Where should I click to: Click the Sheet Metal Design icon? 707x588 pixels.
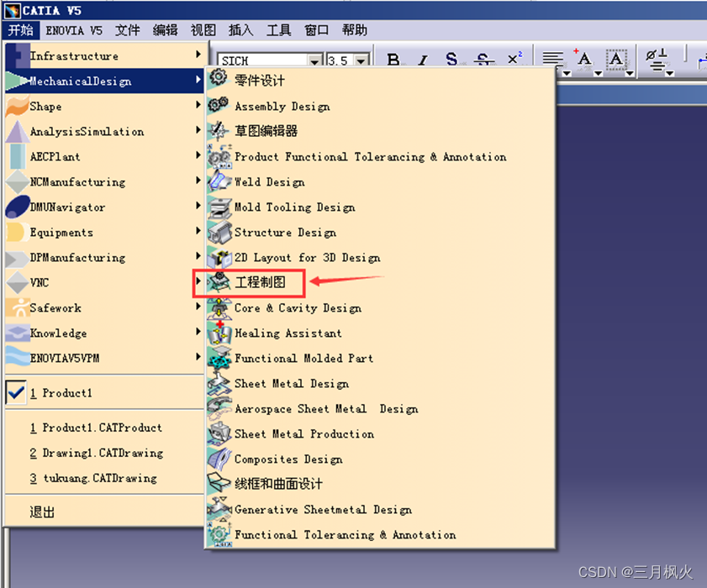point(219,383)
